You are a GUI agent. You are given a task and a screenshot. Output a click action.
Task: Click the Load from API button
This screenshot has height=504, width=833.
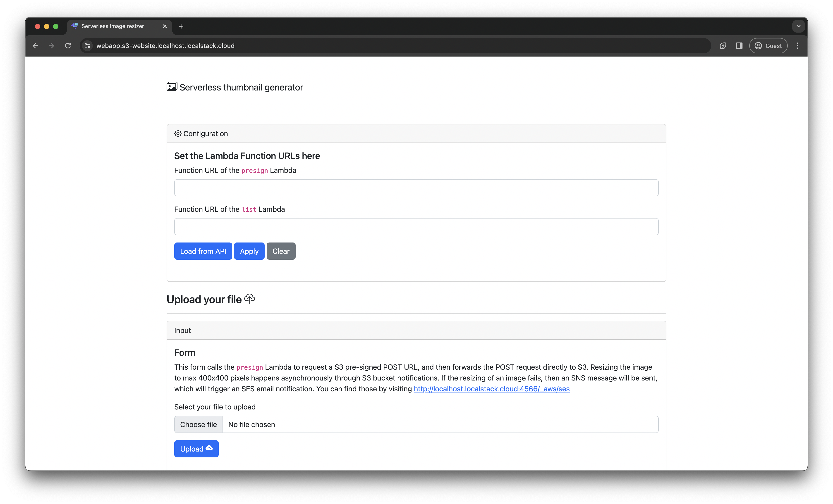[203, 251]
